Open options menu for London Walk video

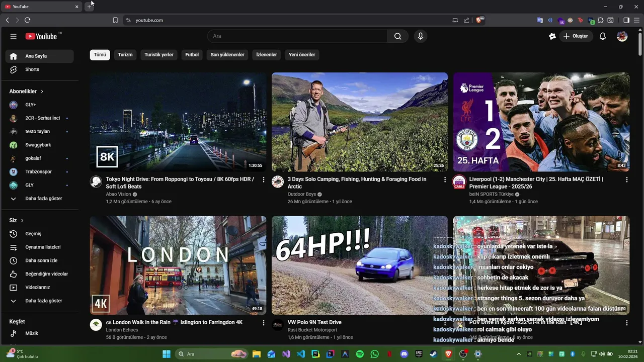click(263, 323)
